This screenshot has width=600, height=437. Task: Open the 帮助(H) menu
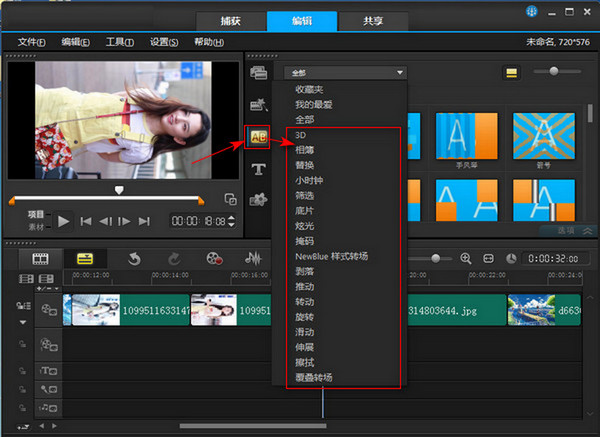[209, 42]
